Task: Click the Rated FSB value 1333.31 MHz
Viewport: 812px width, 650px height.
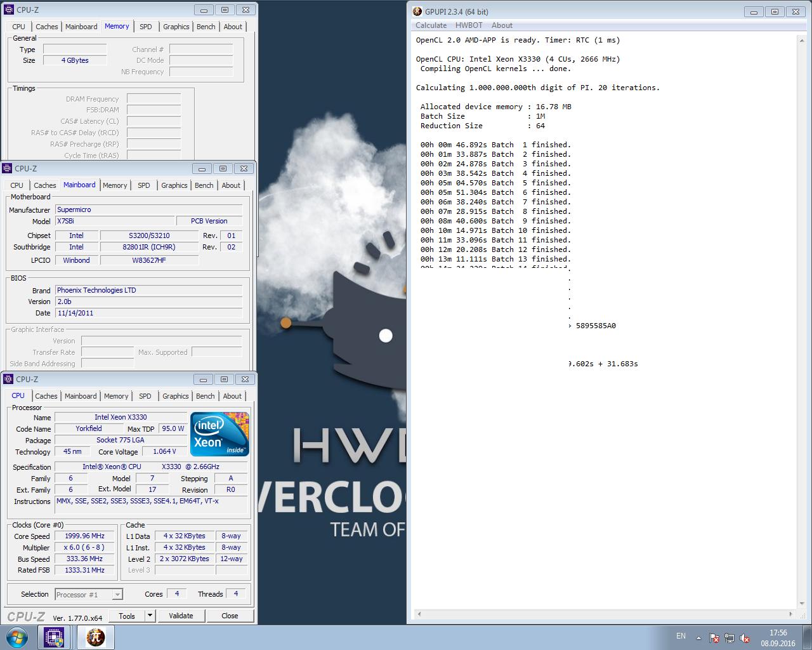Action: (x=84, y=570)
